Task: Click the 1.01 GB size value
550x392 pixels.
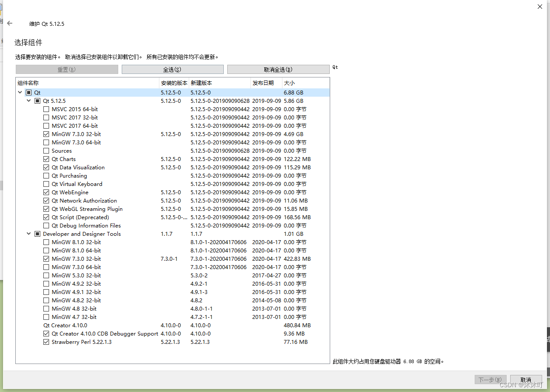Action: (x=293, y=234)
